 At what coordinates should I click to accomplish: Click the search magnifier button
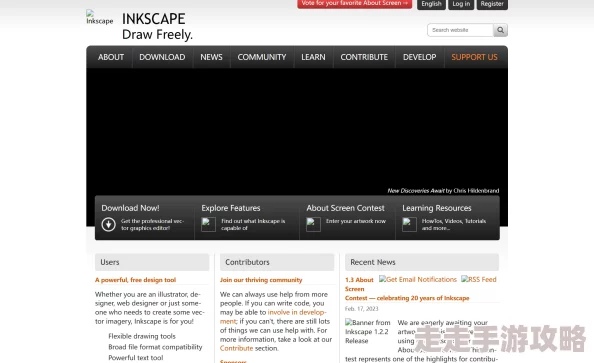(x=500, y=30)
